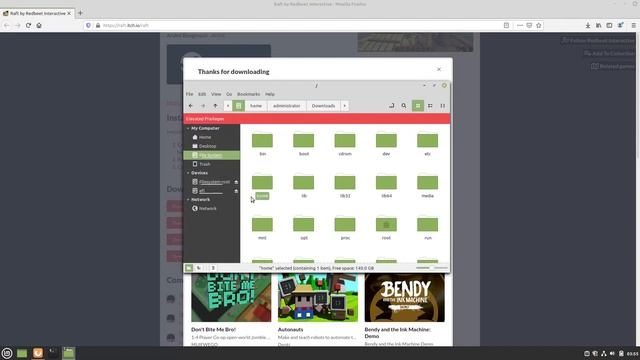Select the media folder
Image resolution: width=640 pixels, height=360 pixels.
coord(427,186)
